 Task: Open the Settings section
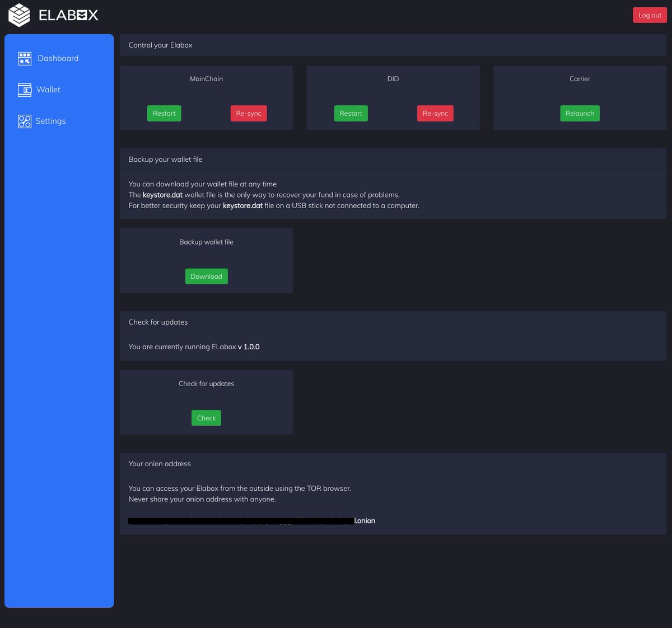tap(50, 121)
